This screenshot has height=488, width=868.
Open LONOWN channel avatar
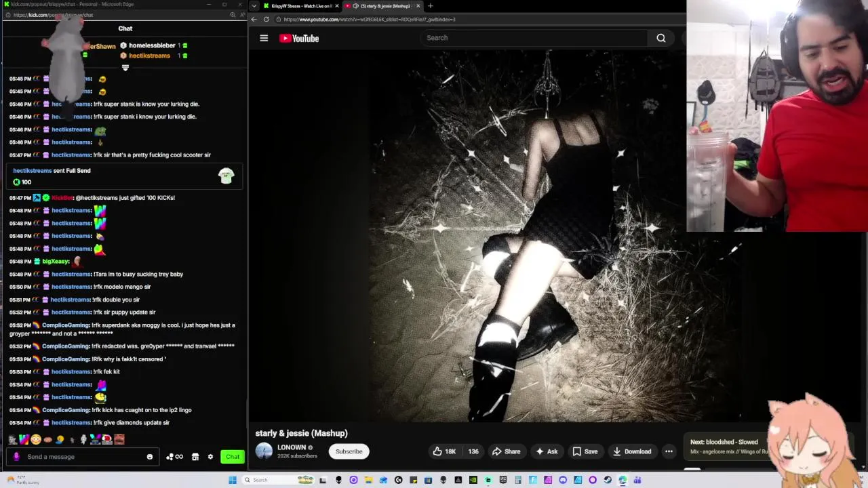coord(264,451)
